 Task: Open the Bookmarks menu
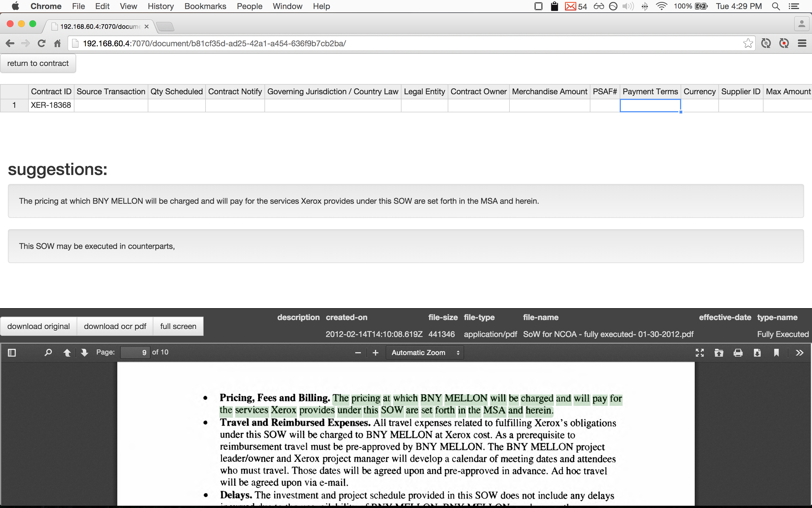pos(205,6)
